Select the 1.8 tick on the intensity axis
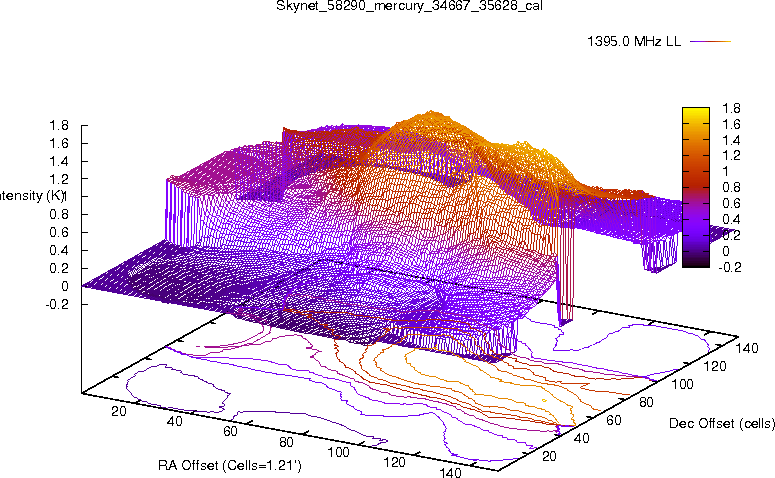This screenshot has width=775, height=478. tap(59, 126)
